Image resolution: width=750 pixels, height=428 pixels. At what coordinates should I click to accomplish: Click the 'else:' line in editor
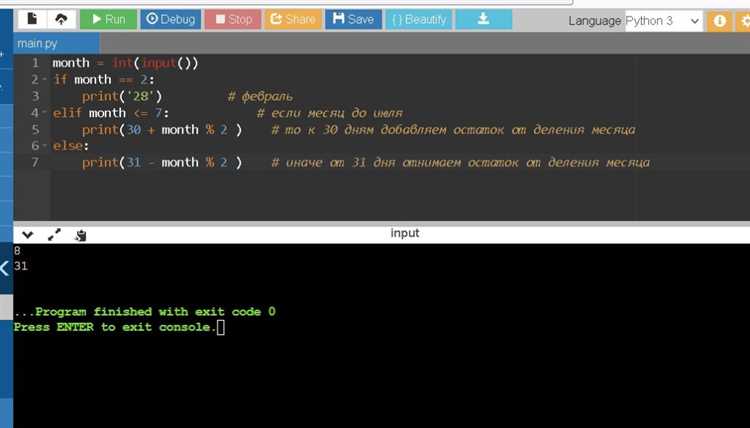pos(71,146)
